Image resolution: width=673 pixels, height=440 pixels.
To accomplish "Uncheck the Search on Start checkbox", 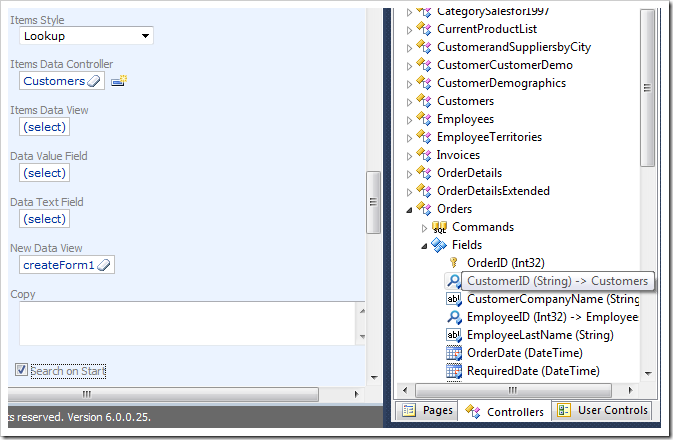I will (21, 370).
